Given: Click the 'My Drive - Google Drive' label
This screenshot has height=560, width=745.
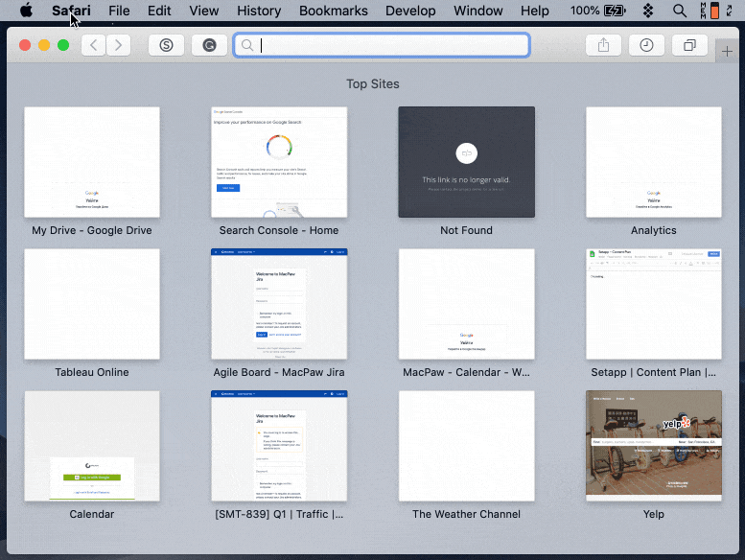Looking at the screenshot, I should pyautogui.click(x=92, y=230).
